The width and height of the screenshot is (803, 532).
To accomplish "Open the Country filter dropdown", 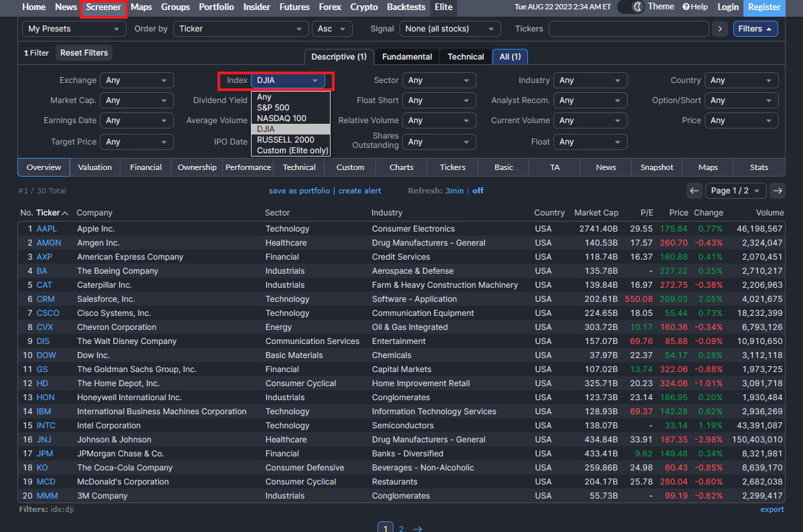I will pyautogui.click(x=741, y=80).
